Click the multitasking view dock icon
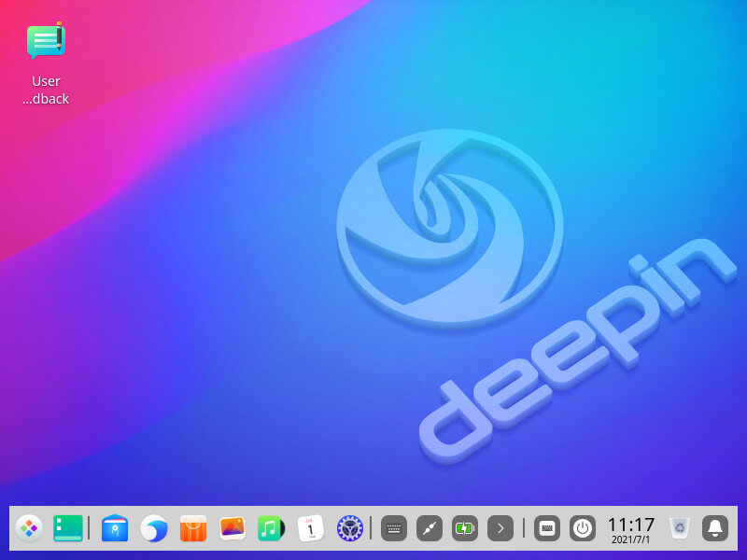This screenshot has width=747, height=560. coord(68,528)
